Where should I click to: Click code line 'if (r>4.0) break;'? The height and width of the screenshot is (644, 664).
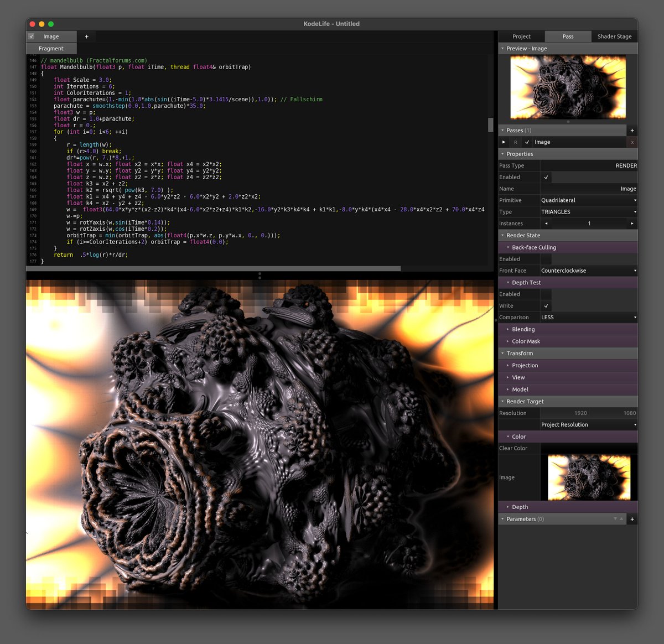94,151
